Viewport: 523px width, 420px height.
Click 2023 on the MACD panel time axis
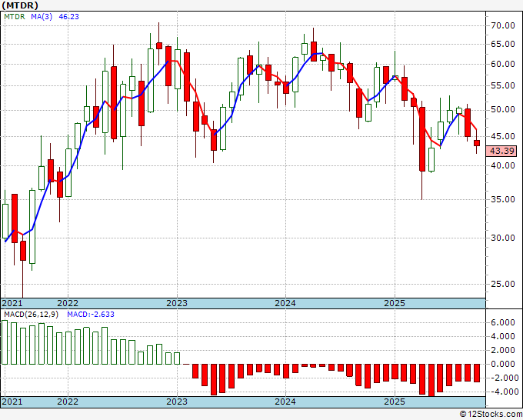click(x=177, y=402)
